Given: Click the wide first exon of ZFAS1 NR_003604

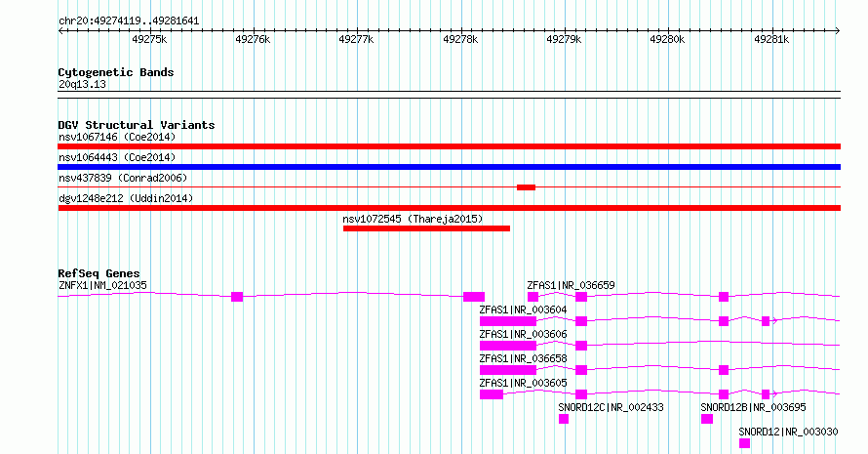Looking at the screenshot, I should [507, 321].
